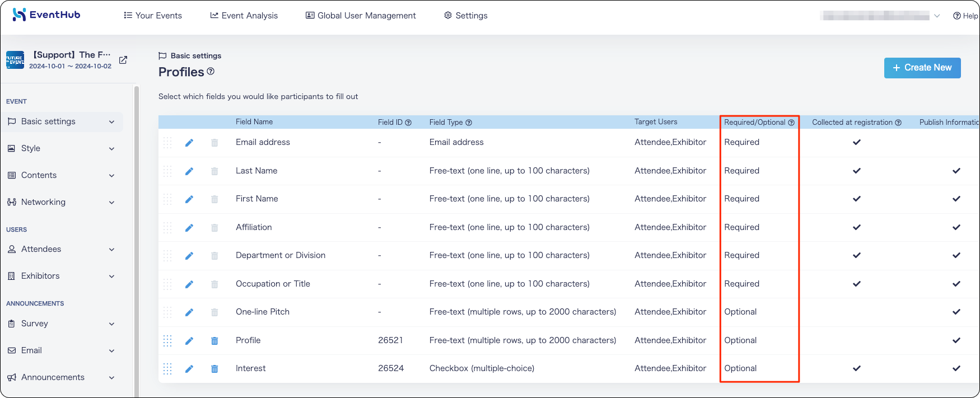Click the Email address field type cell
Screen dimensions: 980x398
point(456,142)
